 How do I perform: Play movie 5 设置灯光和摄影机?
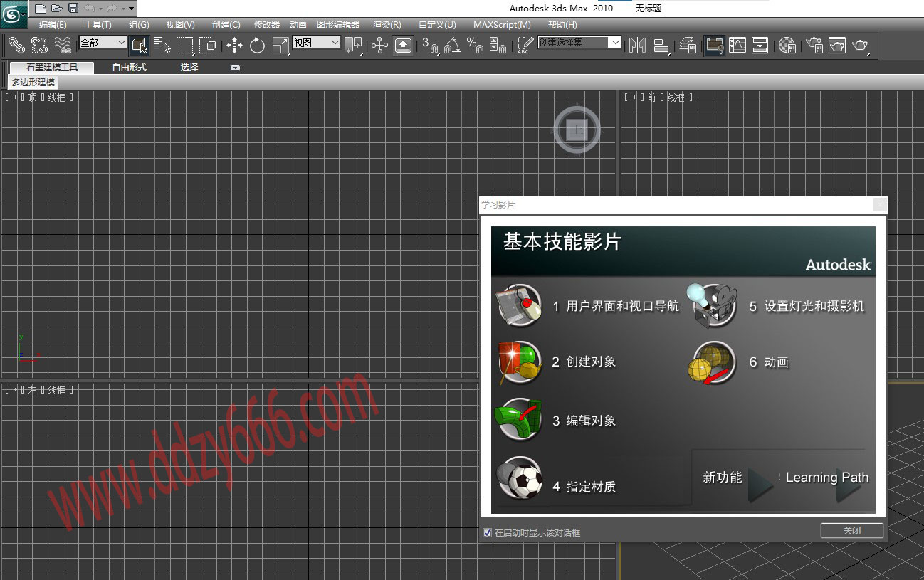tap(777, 306)
